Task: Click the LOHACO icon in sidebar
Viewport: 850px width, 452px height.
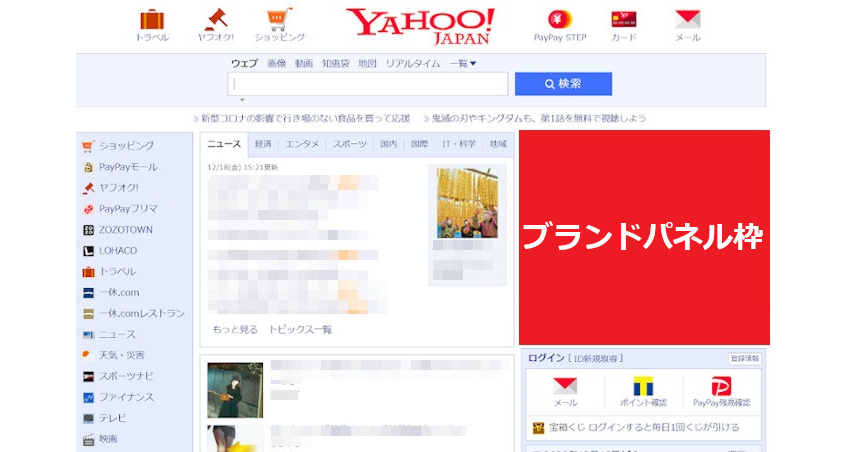Action: pyautogui.click(x=88, y=251)
